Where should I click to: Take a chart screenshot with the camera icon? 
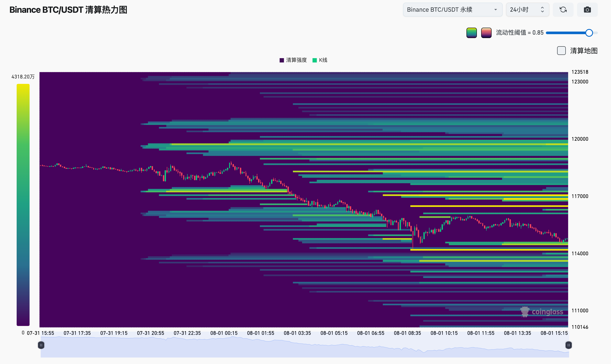[x=587, y=10]
